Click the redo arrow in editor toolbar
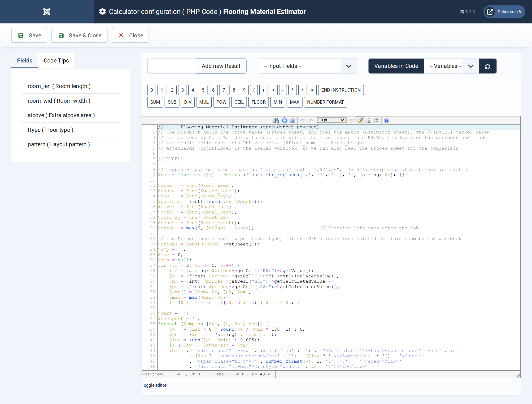532x404 pixels. [x=311, y=120]
